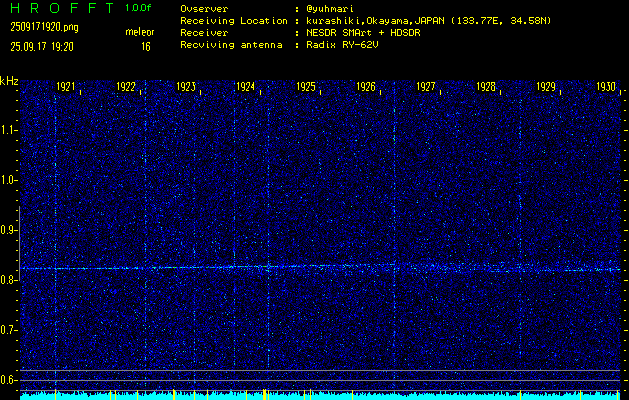Click the Radix RY-62V antenna text
This screenshot has width=629, height=400.
coord(342,45)
